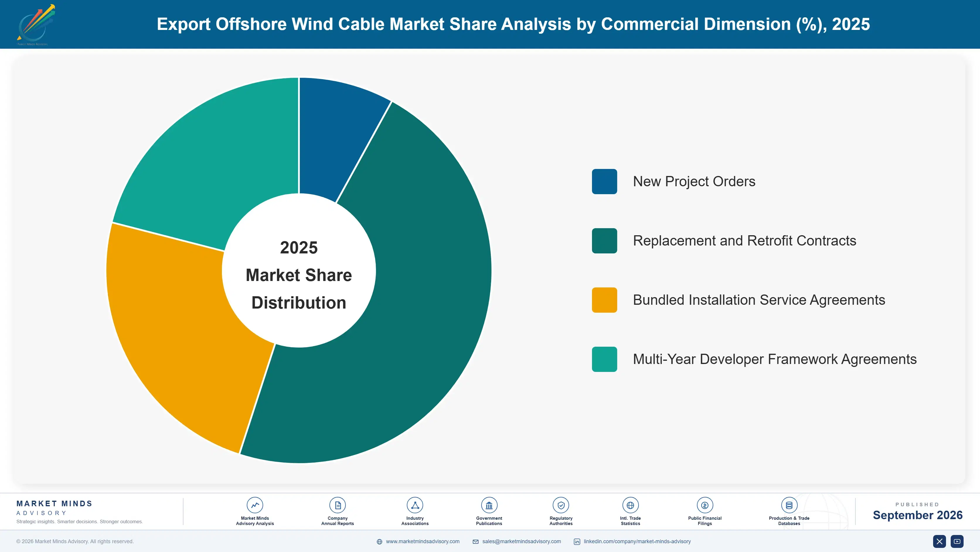Click the Market Minds Advisory logo
Screen dimensions: 980x552
[x=36, y=24]
